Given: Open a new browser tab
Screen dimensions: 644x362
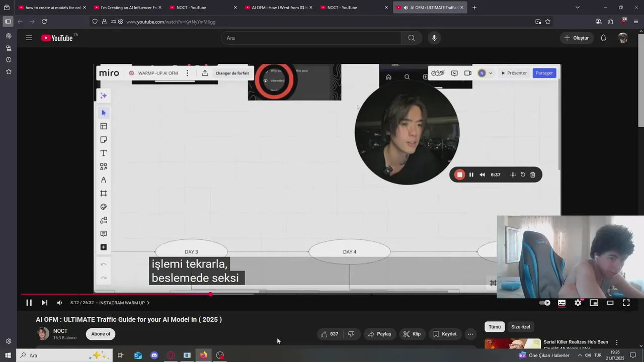Looking at the screenshot, I should pos(474,8).
